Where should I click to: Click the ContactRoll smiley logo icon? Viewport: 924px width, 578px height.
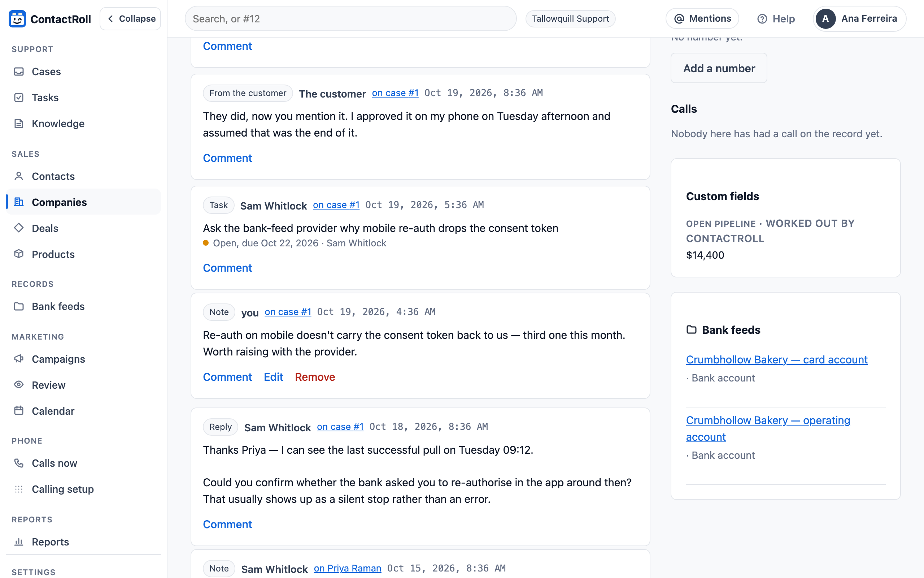(x=17, y=19)
